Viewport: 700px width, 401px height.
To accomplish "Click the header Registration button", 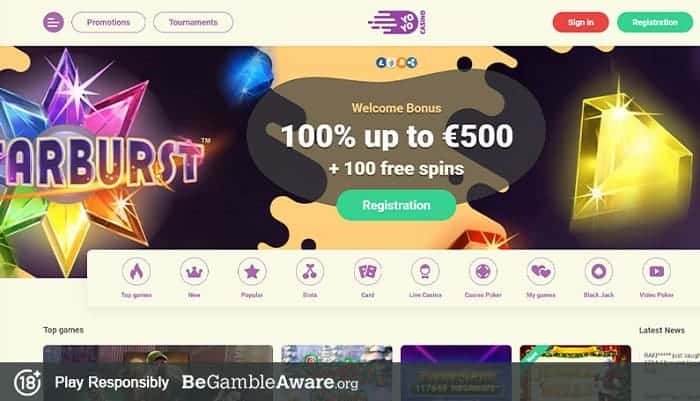I will pos(655,22).
